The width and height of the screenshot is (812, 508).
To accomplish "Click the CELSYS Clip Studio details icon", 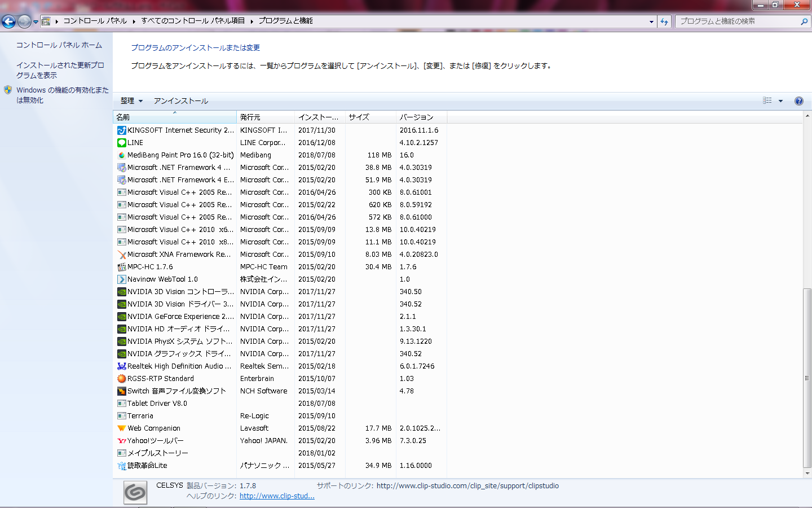I will [x=135, y=492].
